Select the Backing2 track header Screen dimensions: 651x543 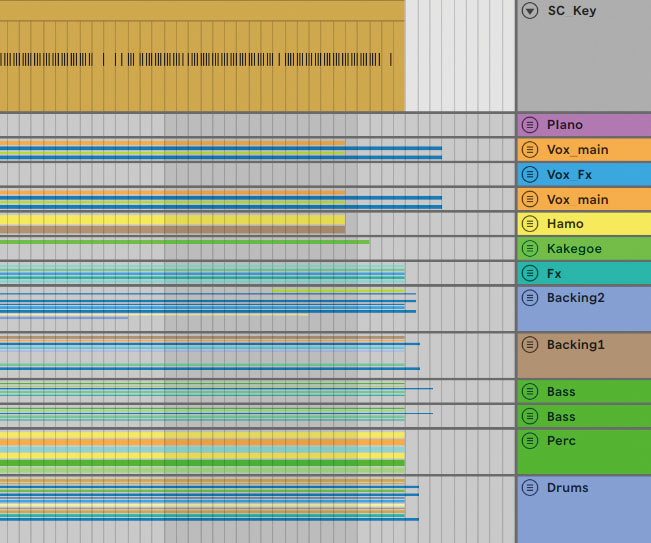584,309
